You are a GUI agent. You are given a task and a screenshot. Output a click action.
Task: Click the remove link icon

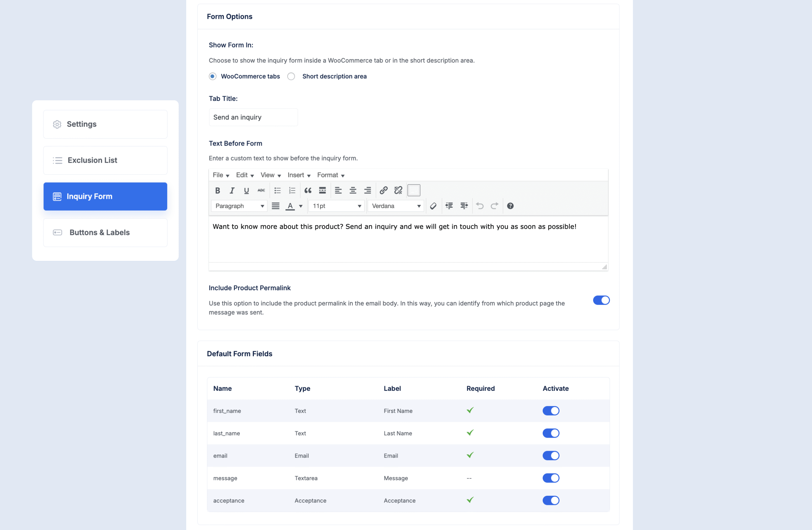click(398, 190)
